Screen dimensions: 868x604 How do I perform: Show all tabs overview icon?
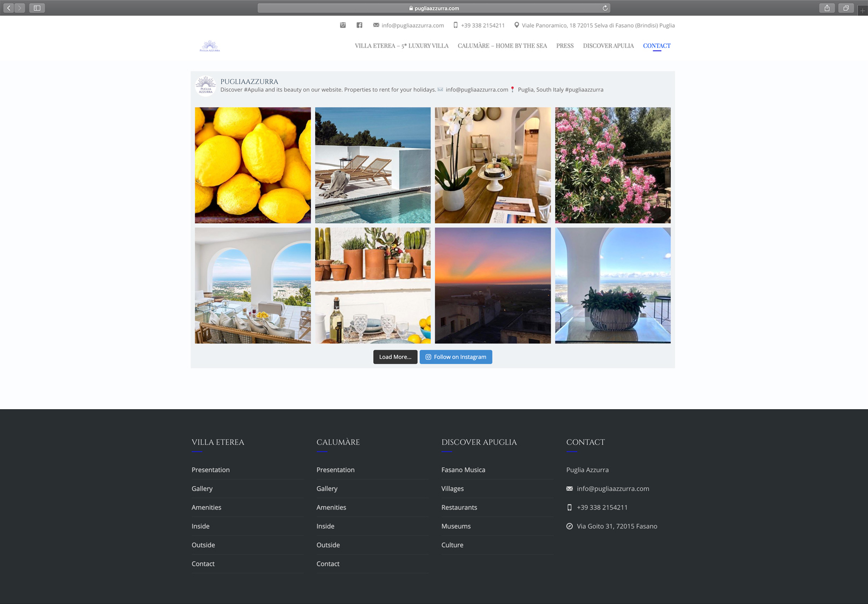846,8
